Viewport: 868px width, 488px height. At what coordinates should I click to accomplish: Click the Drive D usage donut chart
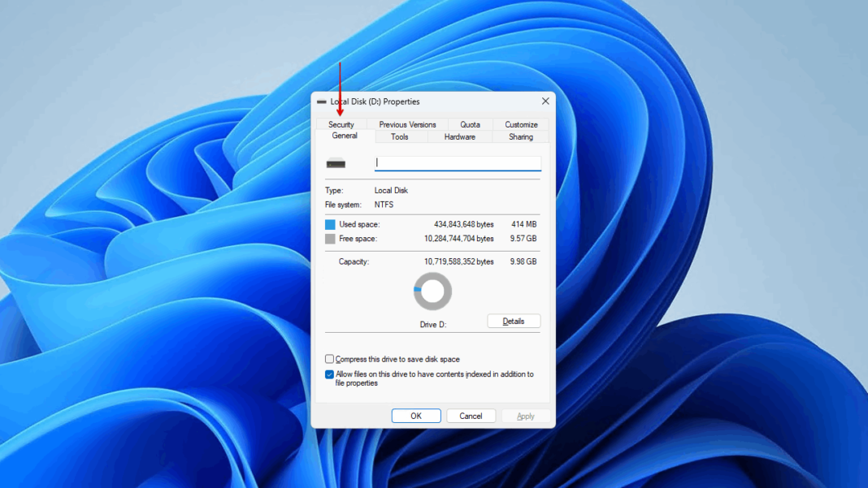pyautogui.click(x=432, y=291)
